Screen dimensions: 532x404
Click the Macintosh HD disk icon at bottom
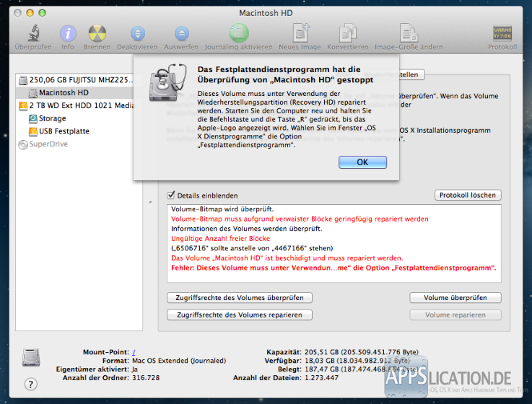31,357
